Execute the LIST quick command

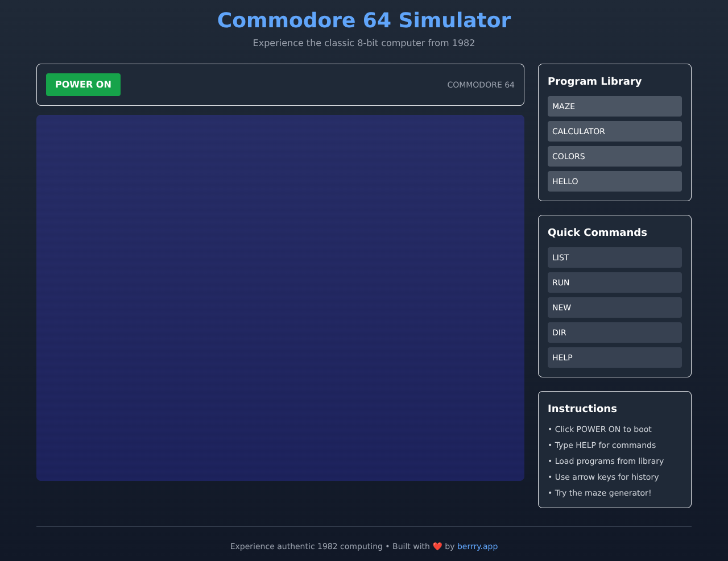(x=614, y=257)
